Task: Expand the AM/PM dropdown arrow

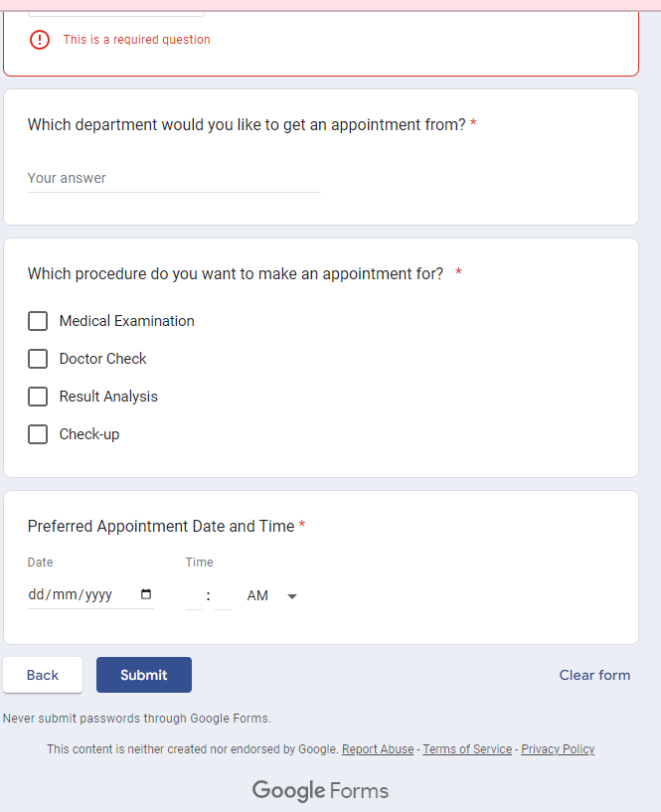Action: 292,596
